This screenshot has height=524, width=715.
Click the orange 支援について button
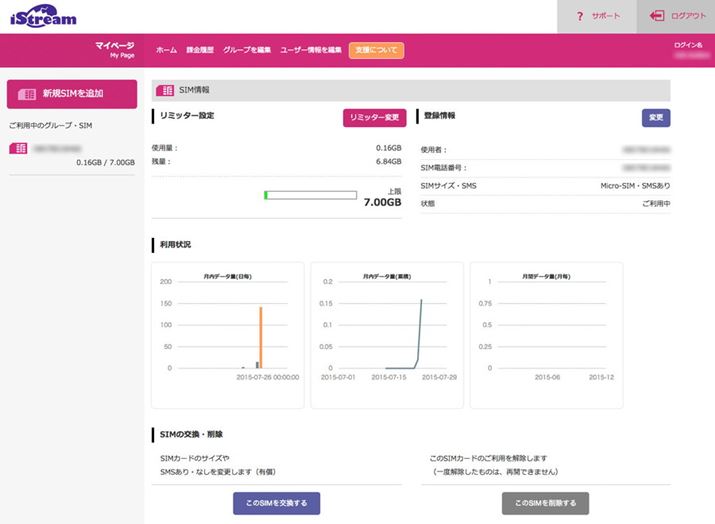pos(376,50)
